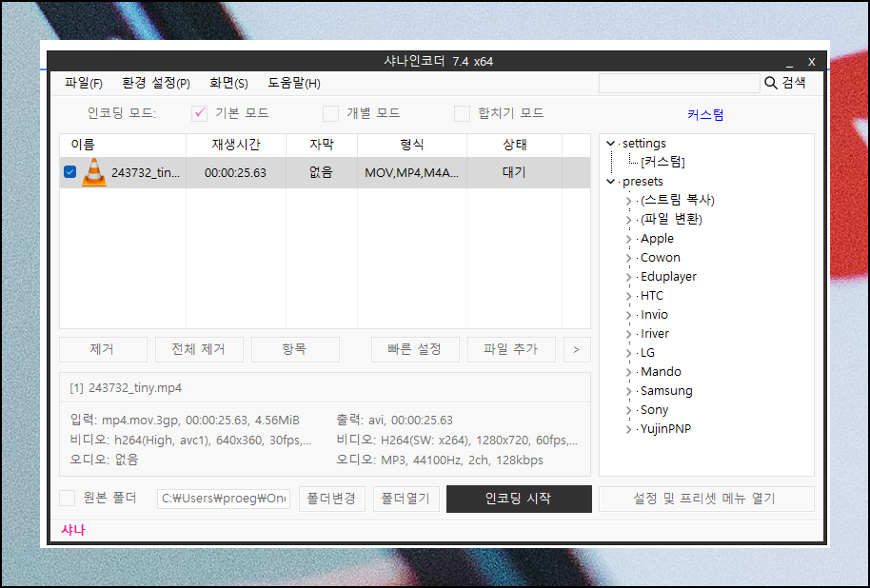Expand the Samsung preset group

(628, 391)
